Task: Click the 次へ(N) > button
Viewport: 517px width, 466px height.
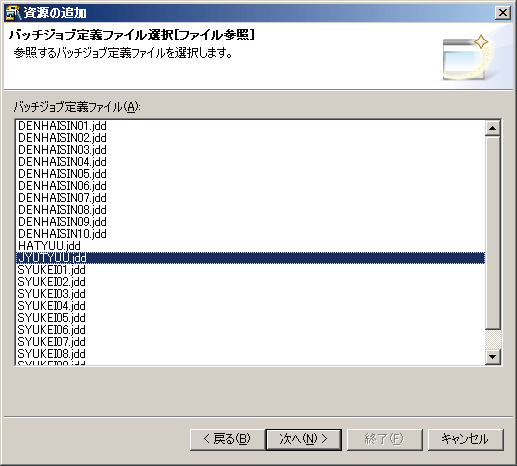Action: (304, 439)
